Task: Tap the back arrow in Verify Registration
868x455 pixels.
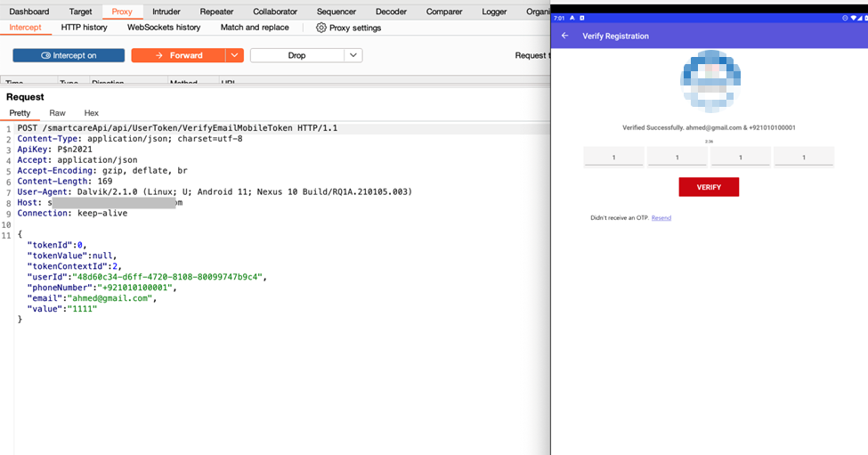Action: 564,36
